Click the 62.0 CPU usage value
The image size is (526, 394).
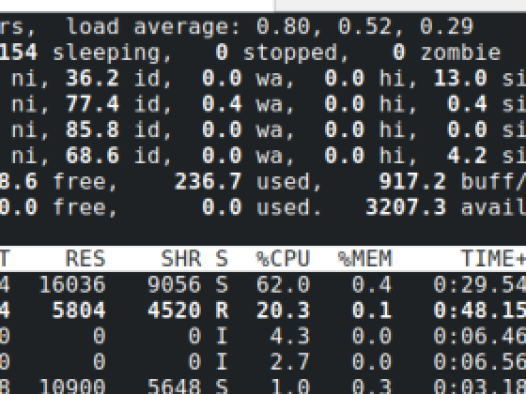click(282, 285)
